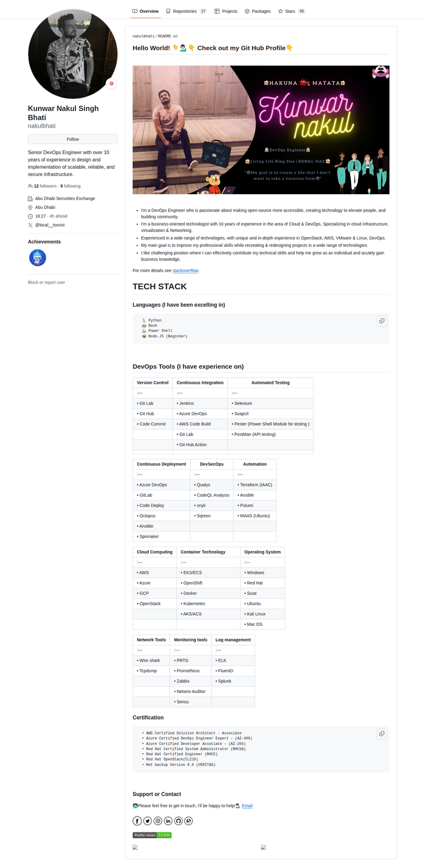
Task: Click the Splunk table cell
Action: [233, 681]
